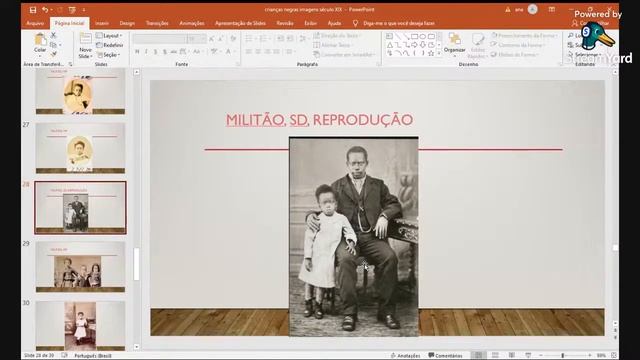Click the Novo Slide icon
This screenshot has height=360, width=640.
[x=85, y=39]
